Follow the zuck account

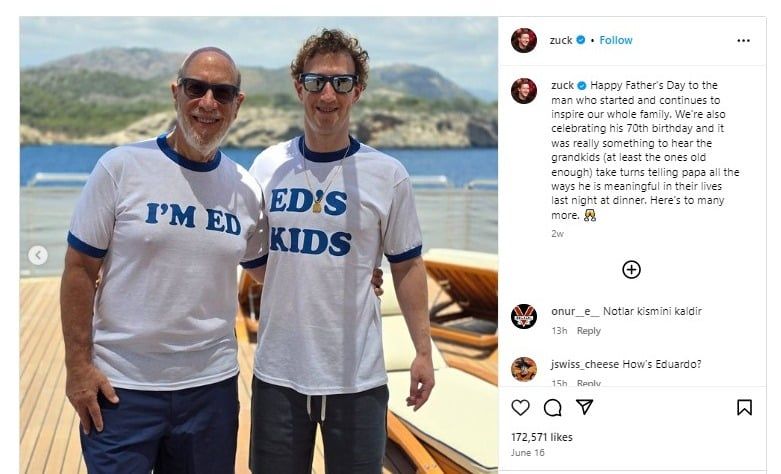click(x=616, y=41)
